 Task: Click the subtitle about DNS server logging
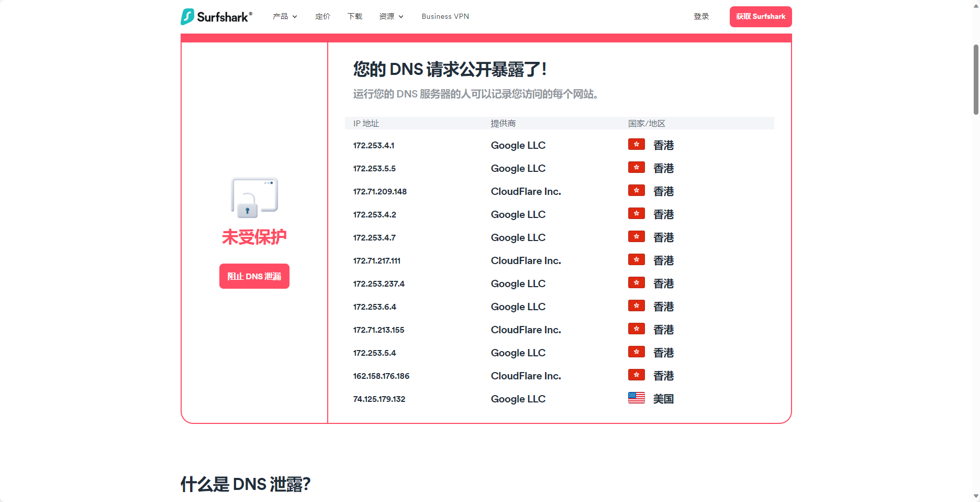point(476,94)
